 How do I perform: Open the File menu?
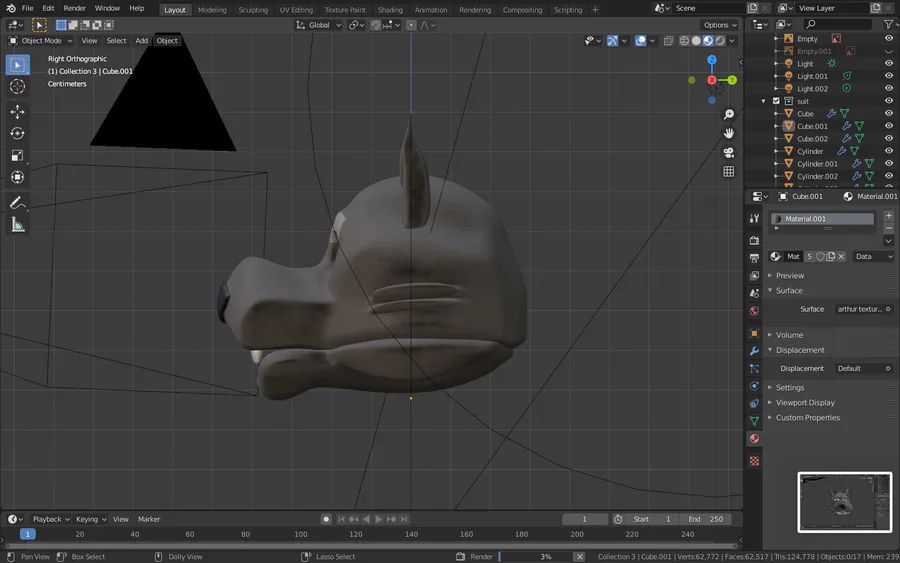coord(27,8)
